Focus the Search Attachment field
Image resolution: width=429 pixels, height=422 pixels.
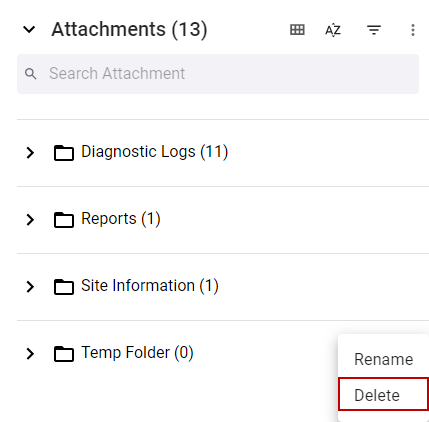click(218, 74)
